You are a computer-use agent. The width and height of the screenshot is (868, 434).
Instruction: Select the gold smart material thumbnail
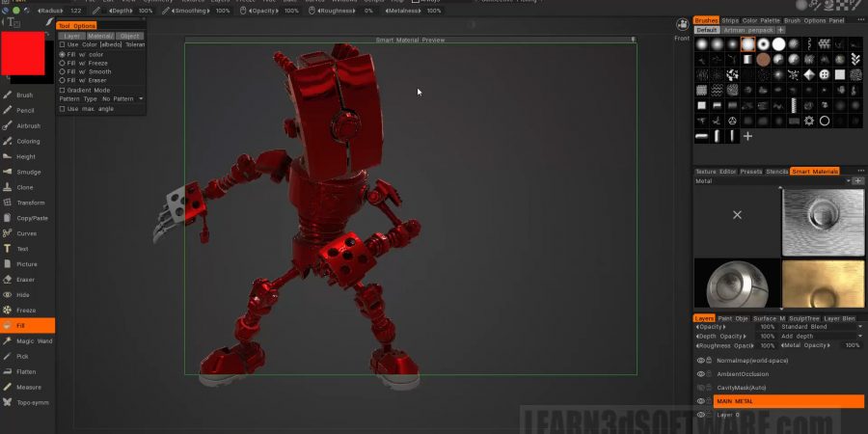pyautogui.click(x=823, y=284)
